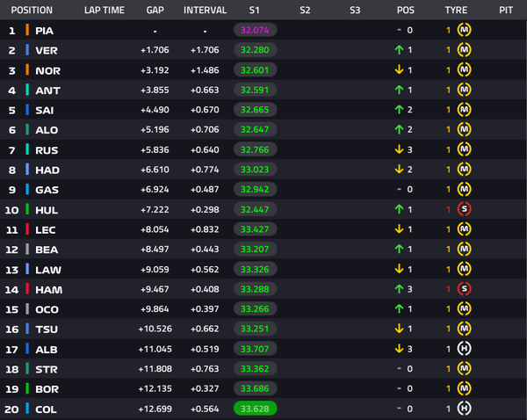Click the yellow down arrow for LAW
Image resolution: width=527 pixels, height=420 pixels.
tap(399, 269)
